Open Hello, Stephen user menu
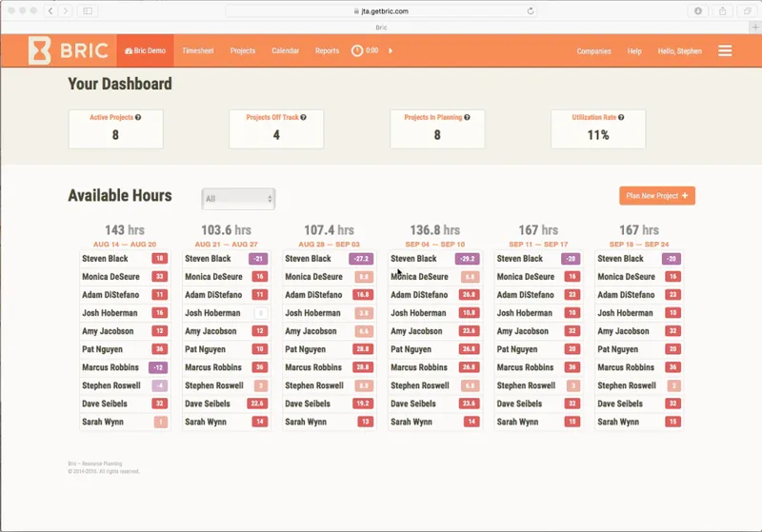The width and height of the screenshot is (762, 532). click(x=679, y=51)
